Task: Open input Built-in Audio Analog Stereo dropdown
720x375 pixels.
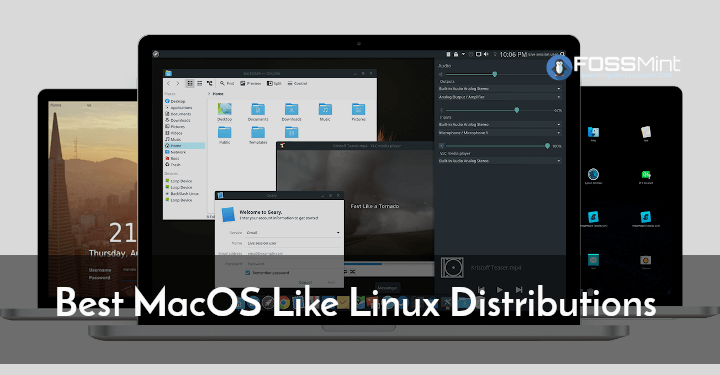Action: point(500,124)
